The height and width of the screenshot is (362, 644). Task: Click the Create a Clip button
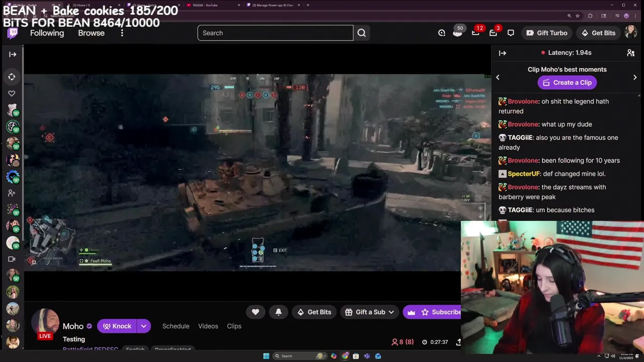[x=567, y=82]
